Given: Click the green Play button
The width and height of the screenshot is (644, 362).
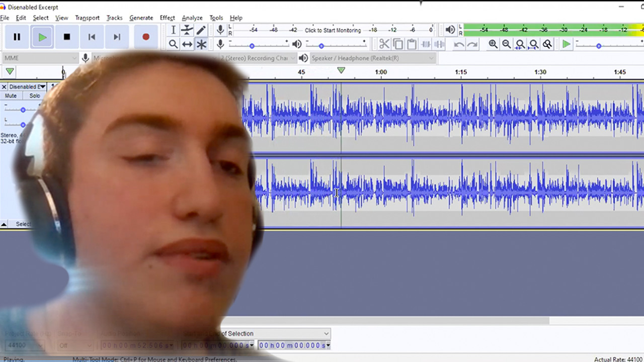Looking at the screenshot, I should [x=42, y=37].
